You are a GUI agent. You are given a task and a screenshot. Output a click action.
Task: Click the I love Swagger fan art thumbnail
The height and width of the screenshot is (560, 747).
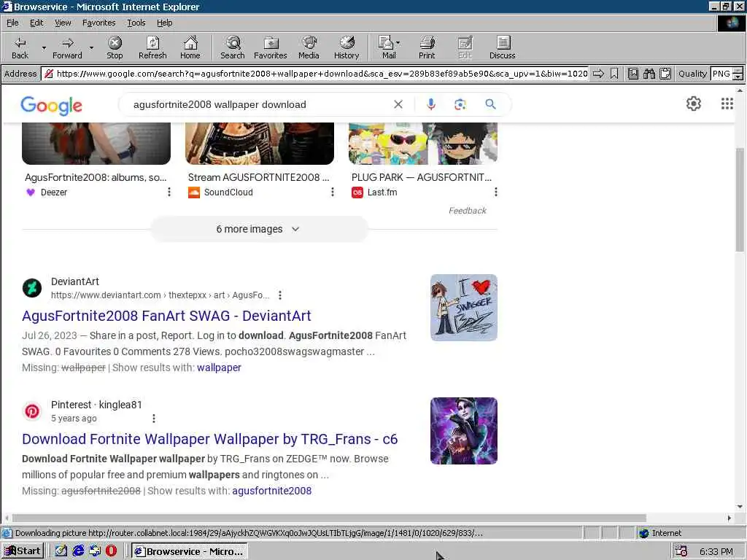point(464,308)
